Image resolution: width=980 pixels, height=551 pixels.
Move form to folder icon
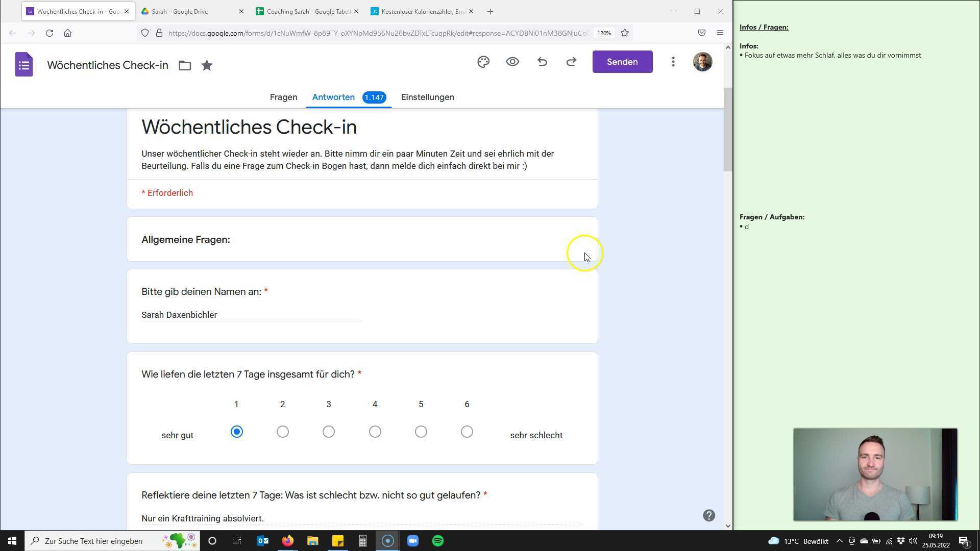tap(185, 65)
